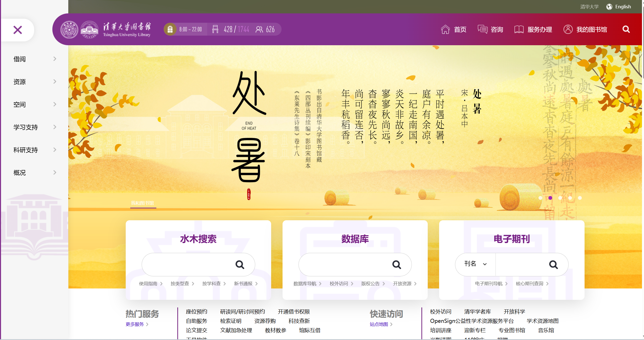Click the magnifier icon in 水木搜索 box
644x340 pixels.
(240, 264)
